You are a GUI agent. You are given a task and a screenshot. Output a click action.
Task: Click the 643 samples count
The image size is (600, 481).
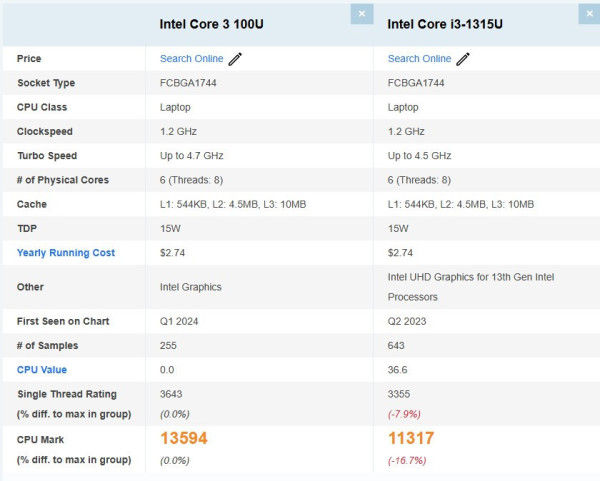click(x=397, y=346)
